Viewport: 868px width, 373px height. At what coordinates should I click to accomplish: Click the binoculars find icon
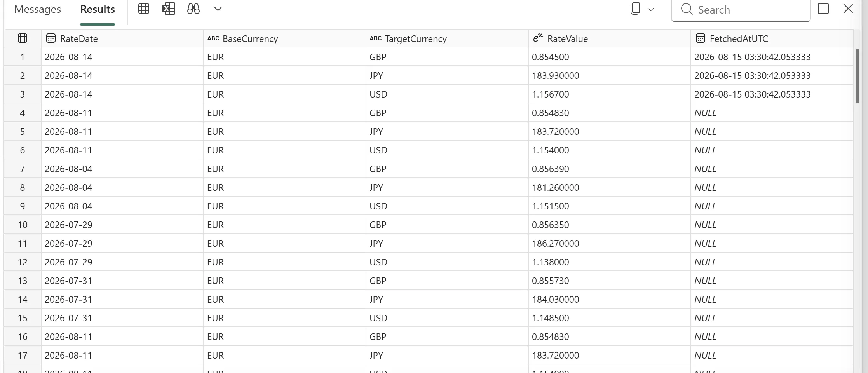193,9
